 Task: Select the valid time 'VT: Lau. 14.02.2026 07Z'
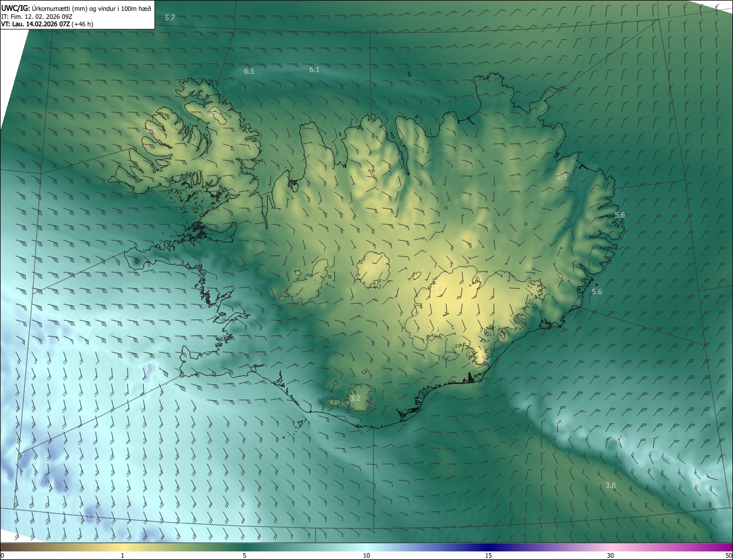(36, 24)
